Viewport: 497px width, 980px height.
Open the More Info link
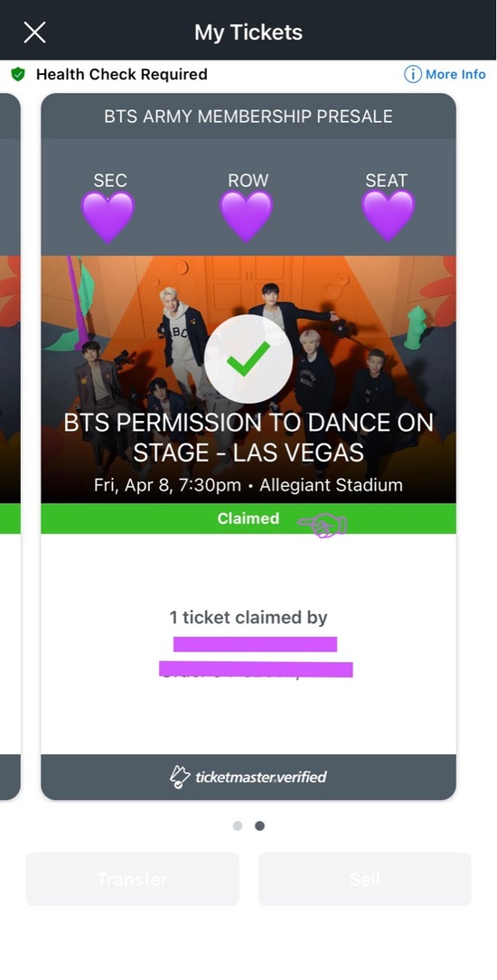pos(455,74)
